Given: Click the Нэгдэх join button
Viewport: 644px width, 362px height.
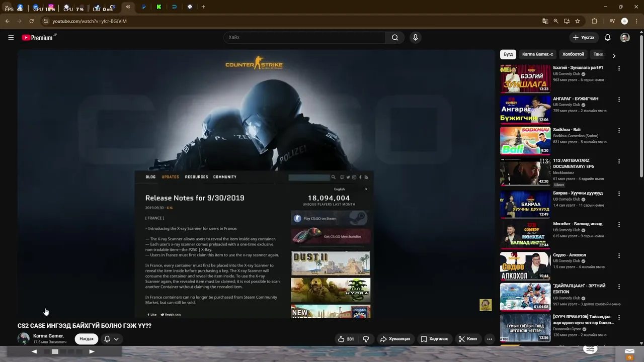Looking at the screenshot, I should 87,339.
